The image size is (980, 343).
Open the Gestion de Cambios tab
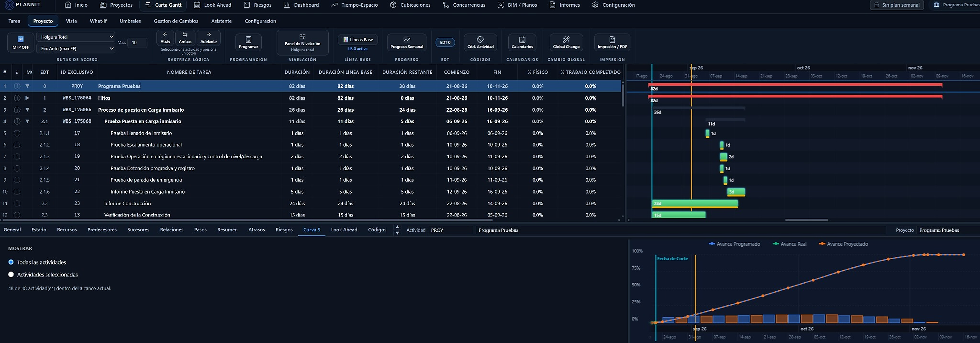[x=176, y=21]
